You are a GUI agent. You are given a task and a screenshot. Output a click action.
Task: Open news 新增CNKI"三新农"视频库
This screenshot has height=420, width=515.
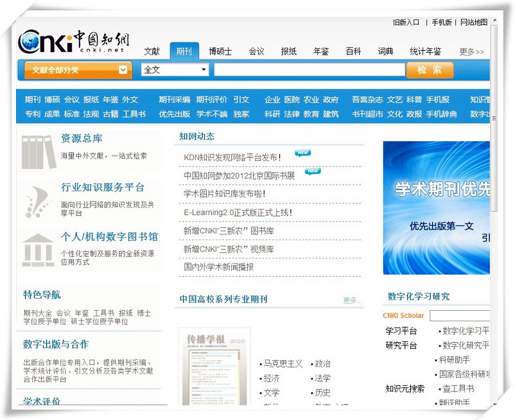229,249
